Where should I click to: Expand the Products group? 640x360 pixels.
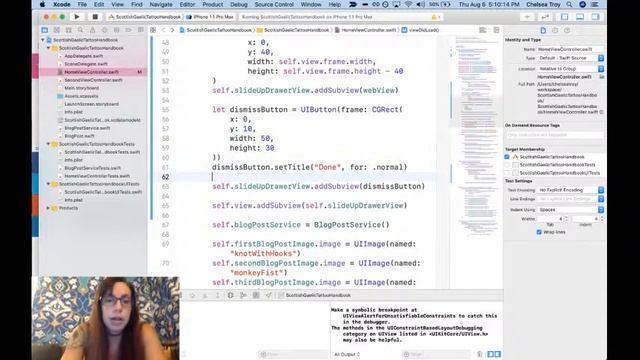pos(48,208)
